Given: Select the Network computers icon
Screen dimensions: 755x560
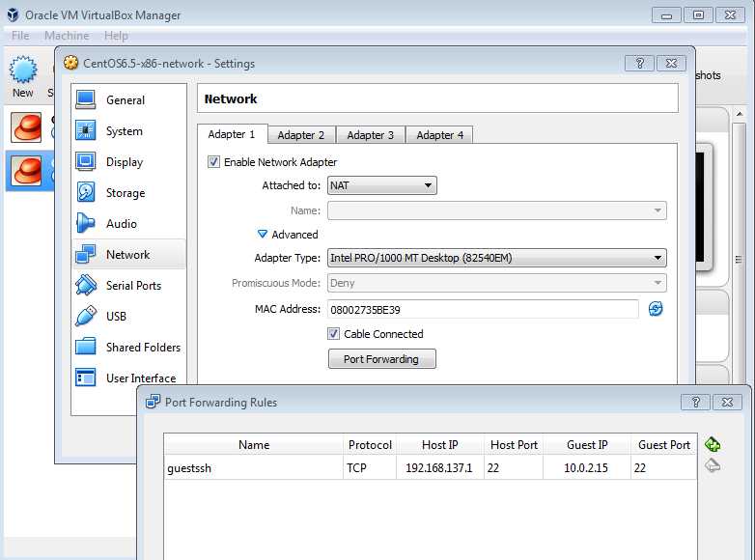Looking at the screenshot, I should 86,254.
